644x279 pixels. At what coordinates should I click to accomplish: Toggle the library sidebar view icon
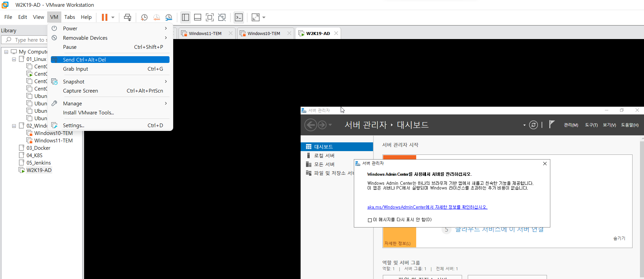[x=185, y=17]
